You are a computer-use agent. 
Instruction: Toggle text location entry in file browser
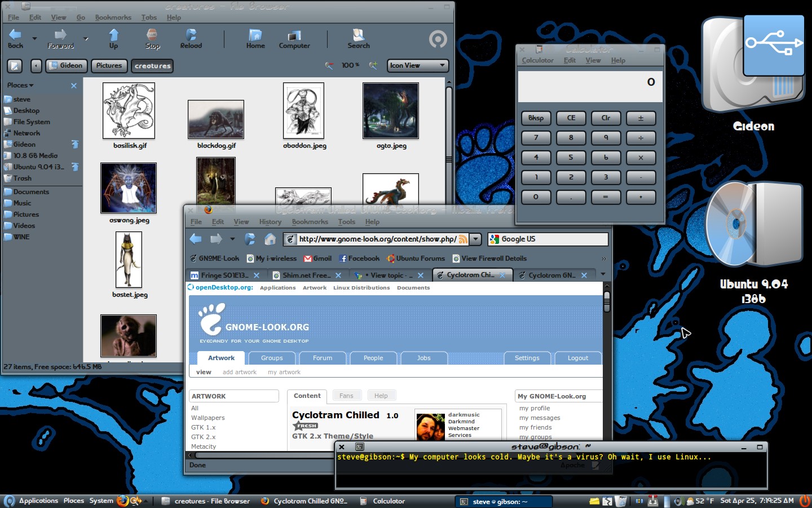(15, 66)
